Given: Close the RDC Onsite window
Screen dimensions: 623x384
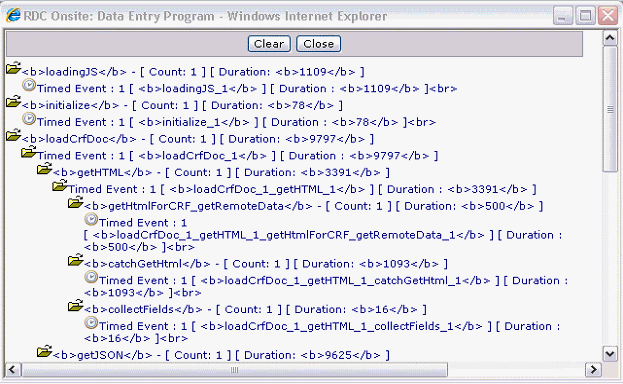Looking at the screenshot, I should pos(608,16).
